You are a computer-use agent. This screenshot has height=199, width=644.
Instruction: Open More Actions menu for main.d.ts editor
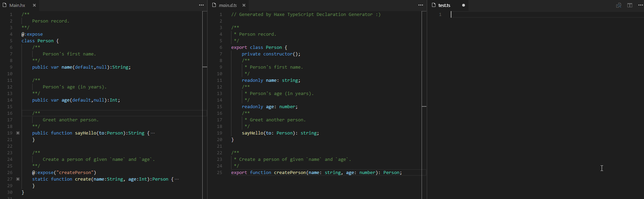click(421, 5)
